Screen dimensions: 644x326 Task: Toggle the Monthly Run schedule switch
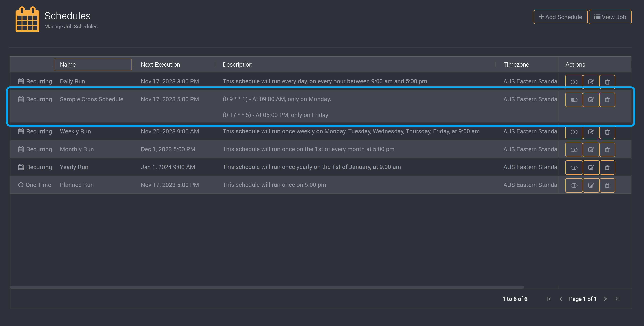click(574, 150)
